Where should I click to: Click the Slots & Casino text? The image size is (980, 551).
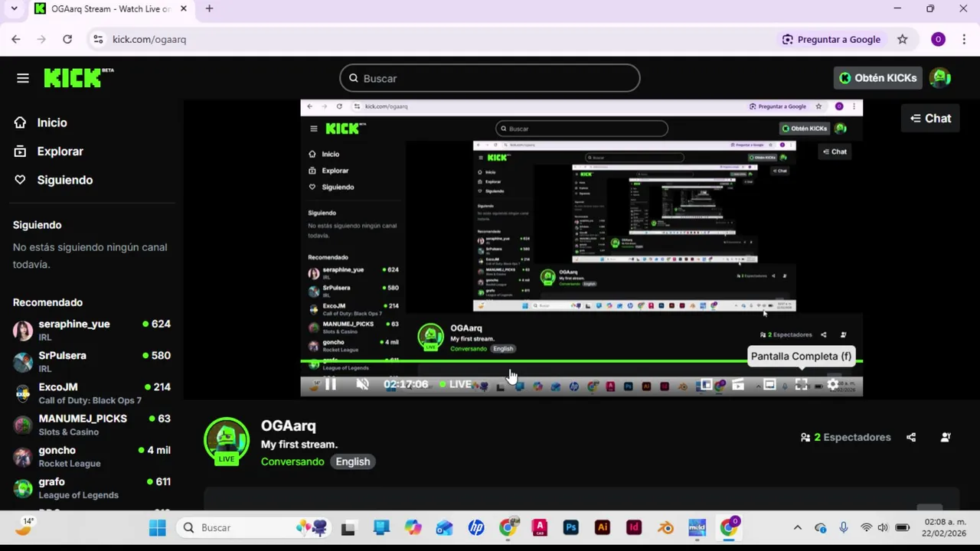tap(69, 432)
